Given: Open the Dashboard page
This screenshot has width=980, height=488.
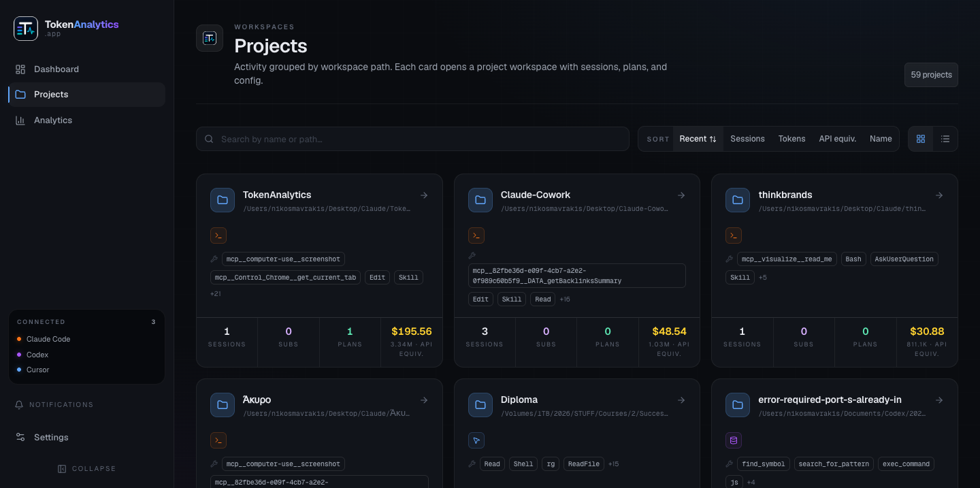Looking at the screenshot, I should [x=86, y=69].
